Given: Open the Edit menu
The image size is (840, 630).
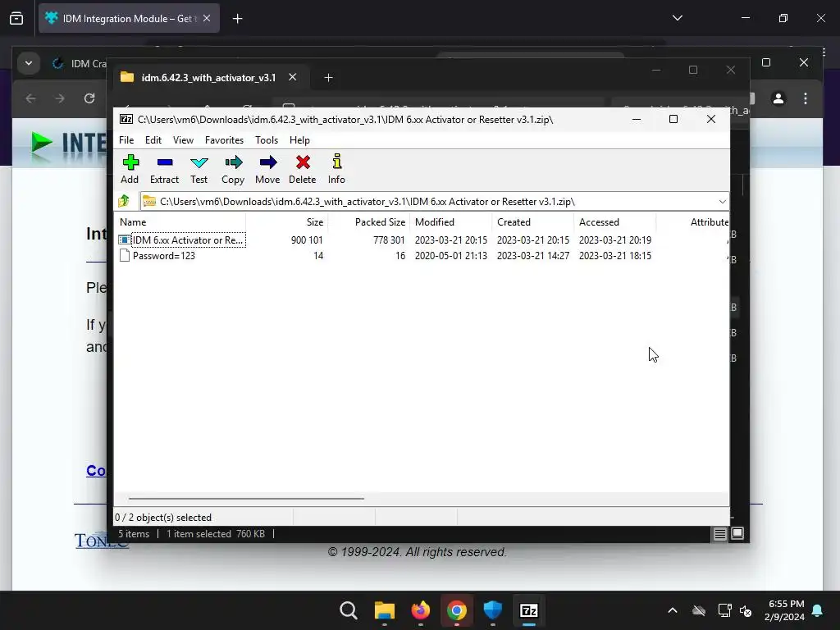Looking at the screenshot, I should tap(153, 139).
